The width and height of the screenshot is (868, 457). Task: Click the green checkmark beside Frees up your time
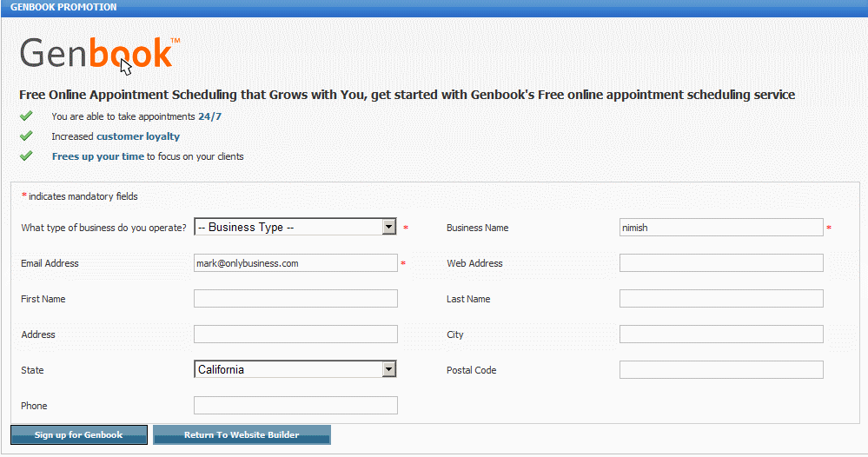click(x=26, y=156)
